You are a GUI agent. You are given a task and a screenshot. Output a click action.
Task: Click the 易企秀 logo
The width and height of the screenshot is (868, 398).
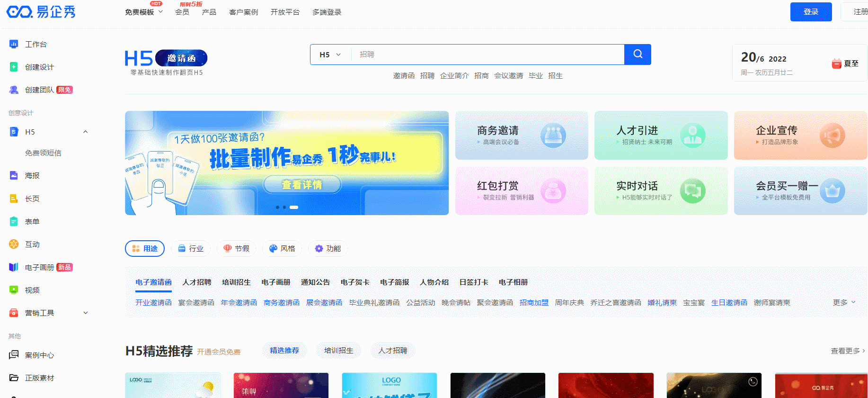click(x=41, y=12)
